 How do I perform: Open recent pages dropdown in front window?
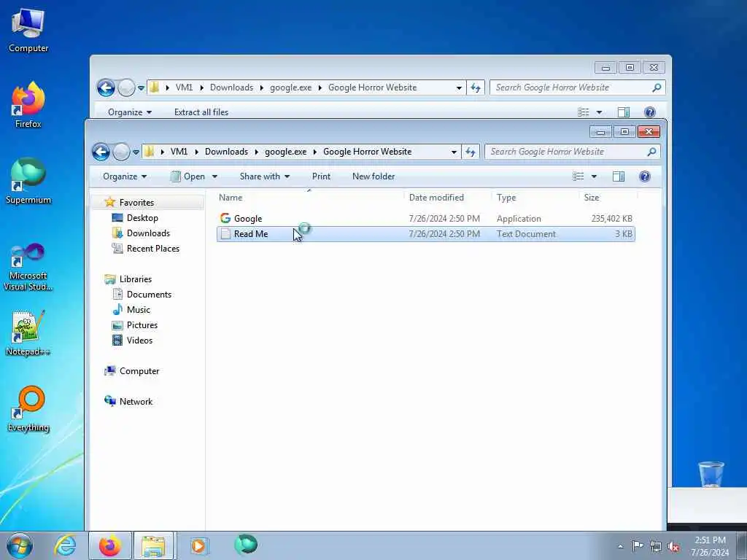pos(136,152)
